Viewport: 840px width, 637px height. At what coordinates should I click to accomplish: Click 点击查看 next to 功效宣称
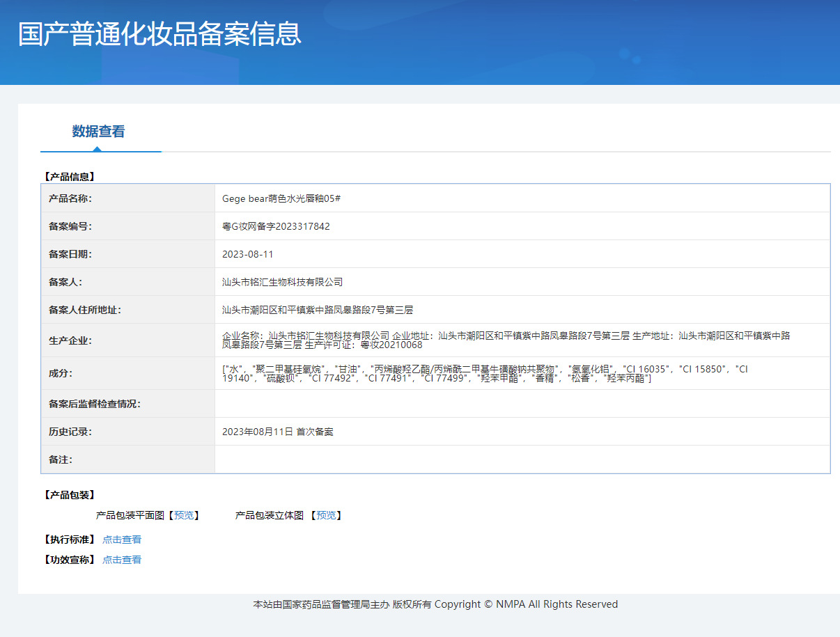[x=122, y=560]
